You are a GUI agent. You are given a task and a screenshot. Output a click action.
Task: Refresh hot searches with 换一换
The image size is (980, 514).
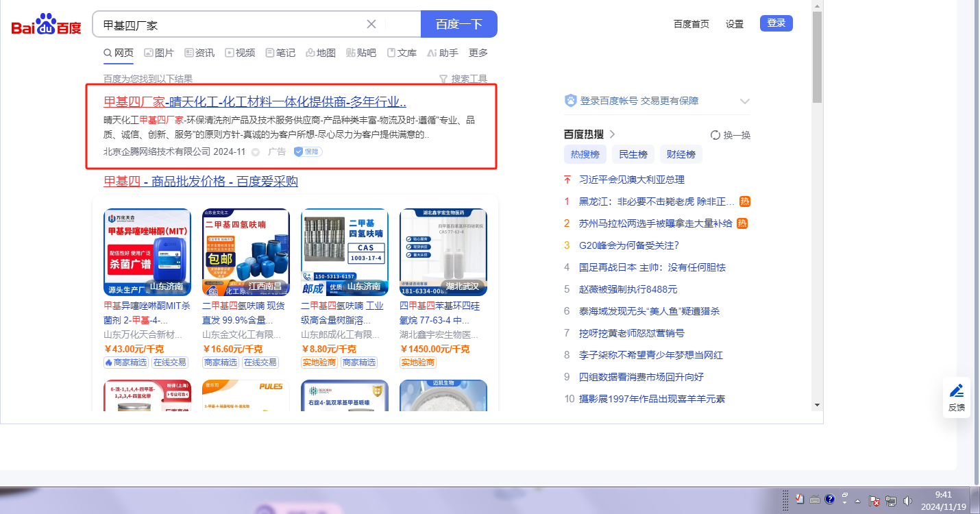click(731, 135)
